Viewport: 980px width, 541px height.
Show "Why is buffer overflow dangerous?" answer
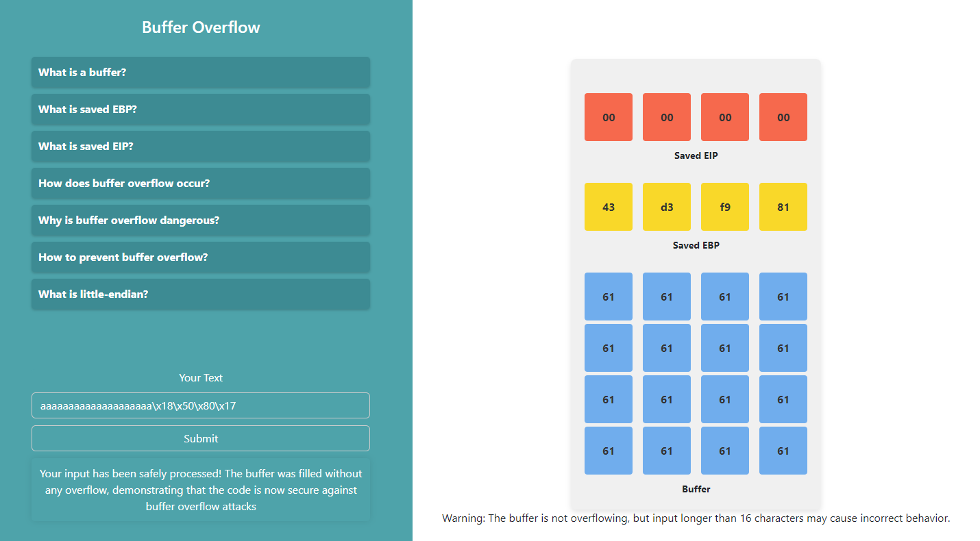coord(200,221)
